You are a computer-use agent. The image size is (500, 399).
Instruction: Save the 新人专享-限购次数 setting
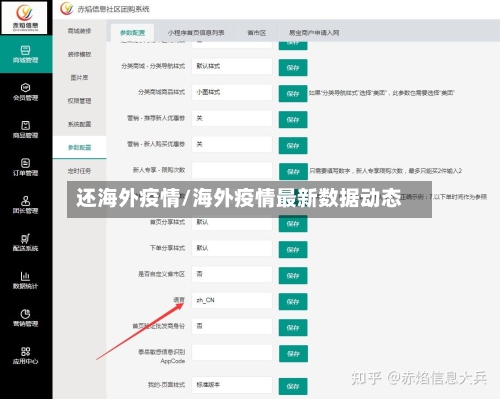click(x=293, y=172)
